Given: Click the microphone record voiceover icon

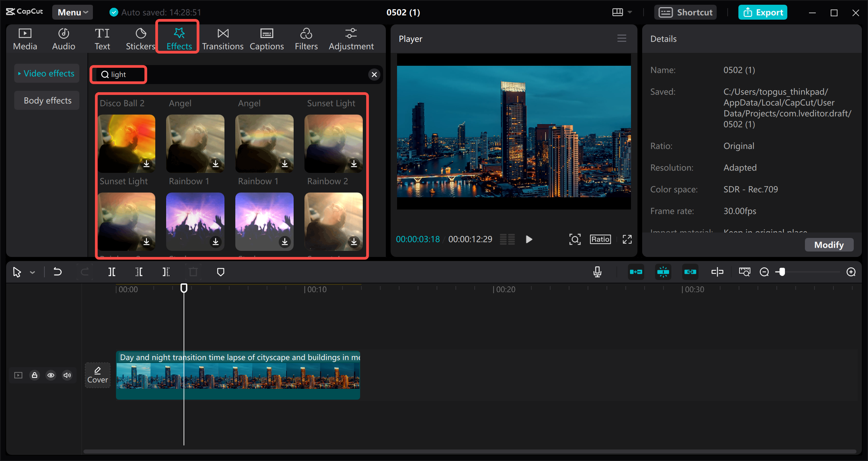Looking at the screenshot, I should coord(597,272).
